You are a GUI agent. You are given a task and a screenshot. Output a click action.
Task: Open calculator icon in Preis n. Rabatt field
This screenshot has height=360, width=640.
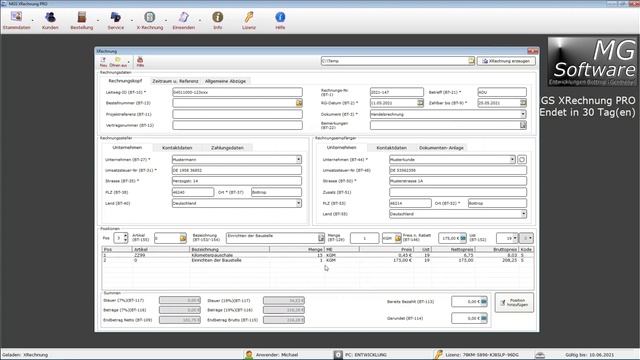click(463, 238)
